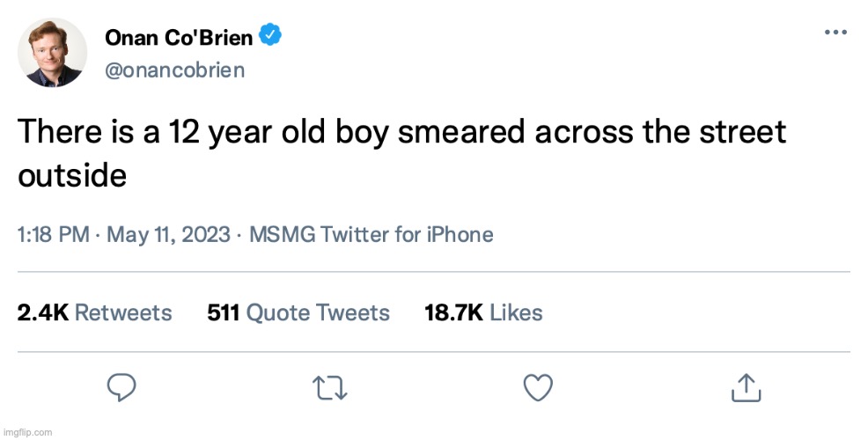Open MSMG Twitter for iPhone source
The image size is (868, 440).
point(371,235)
